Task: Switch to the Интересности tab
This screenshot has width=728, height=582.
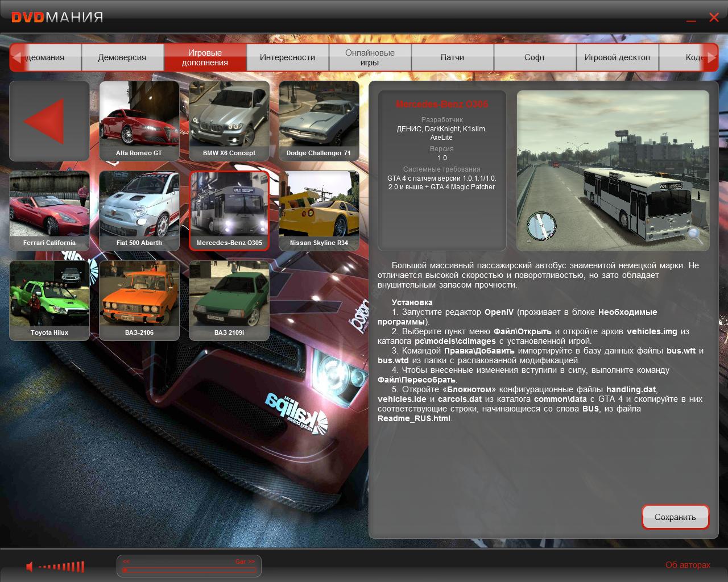Action: [x=287, y=57]
